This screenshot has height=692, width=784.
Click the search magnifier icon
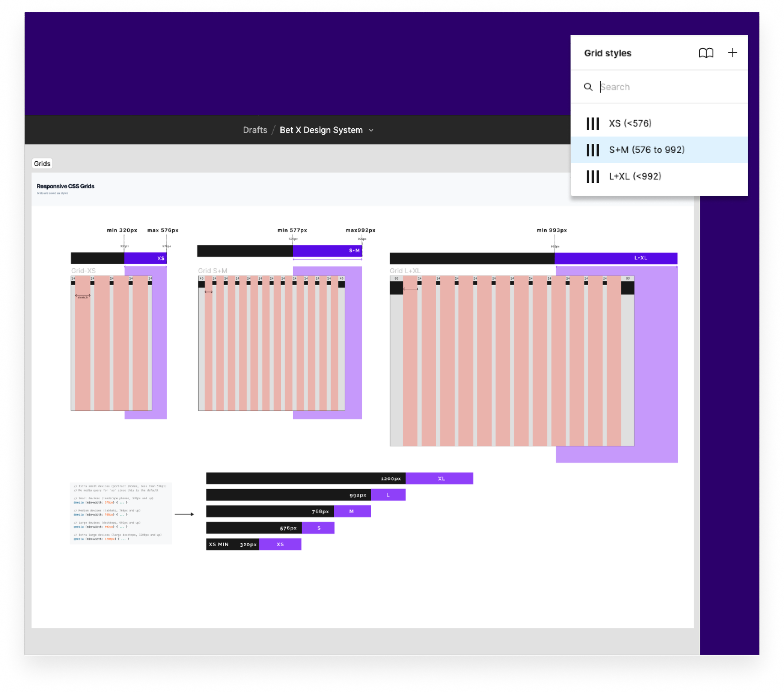click(x=588, y=87)
